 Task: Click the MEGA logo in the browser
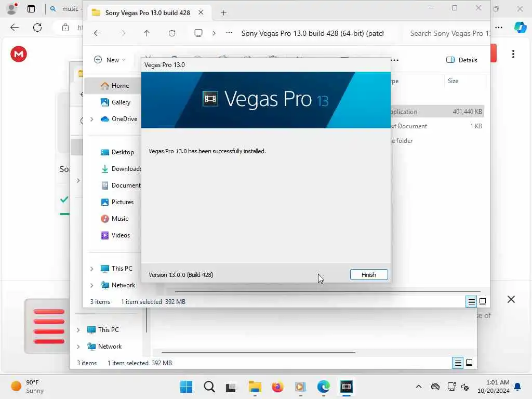coord(19,54)
